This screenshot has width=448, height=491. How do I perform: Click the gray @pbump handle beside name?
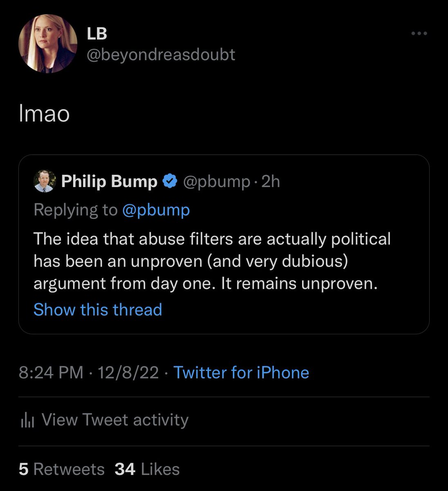(x=216, y=181)
